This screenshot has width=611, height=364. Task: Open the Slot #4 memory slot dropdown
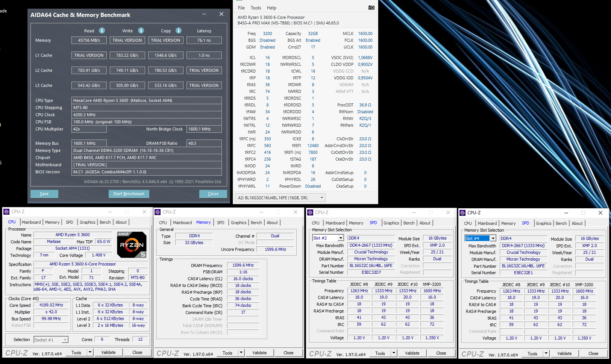click(x=493, y=238)
